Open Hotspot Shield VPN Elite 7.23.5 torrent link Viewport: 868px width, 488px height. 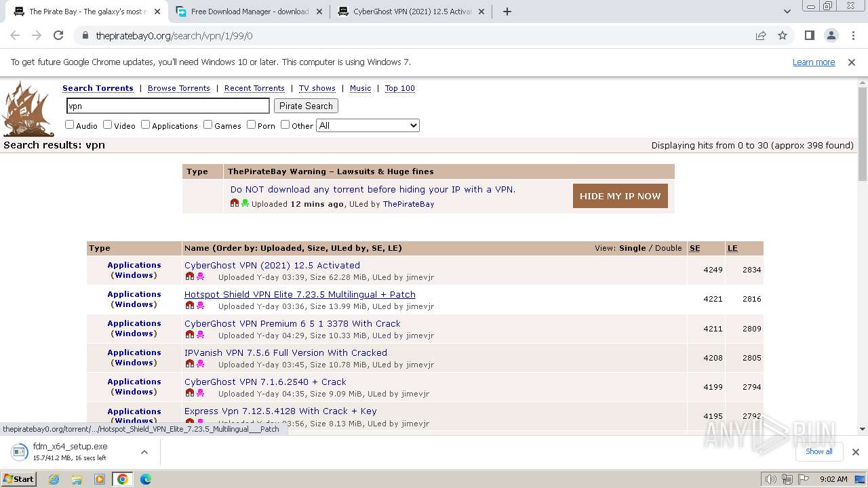(x=300, y=294)
